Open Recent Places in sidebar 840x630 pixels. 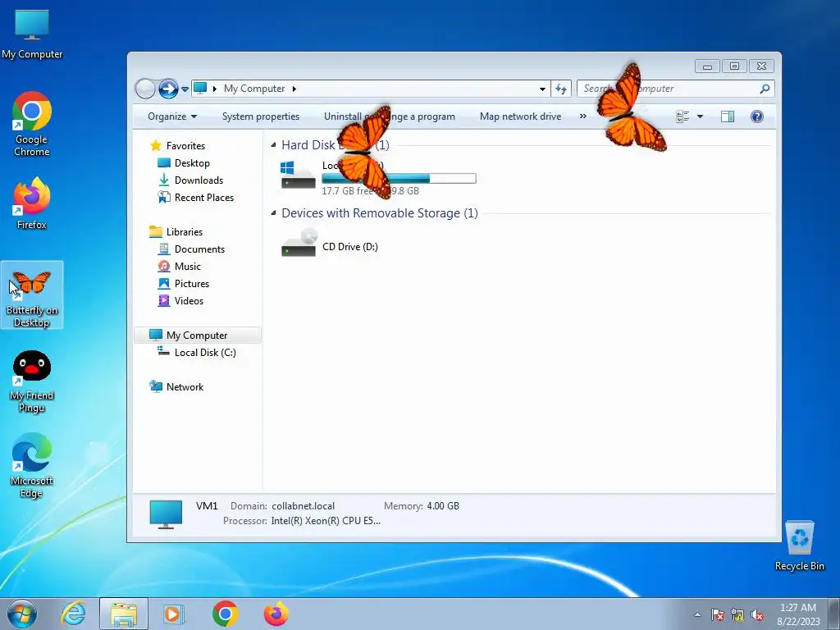(203, 197)
